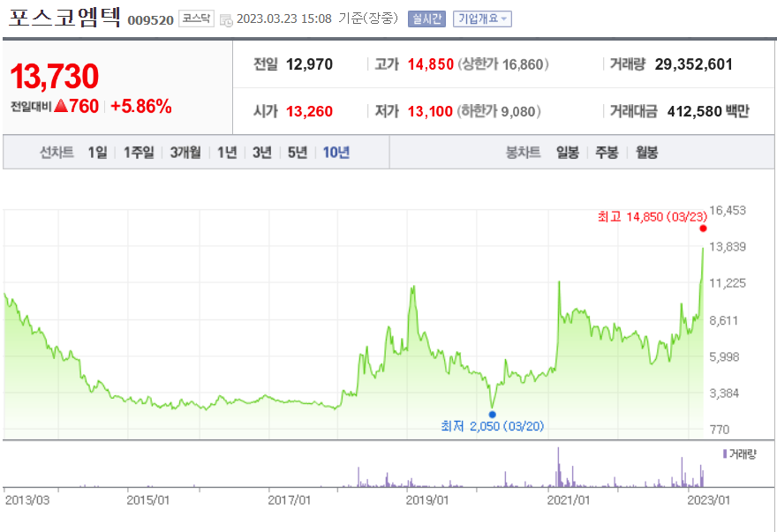Viewport: 777px width, 532px height.
Task: Click the stock name 포스코엠텍
Action: click(x=65, y=17)
